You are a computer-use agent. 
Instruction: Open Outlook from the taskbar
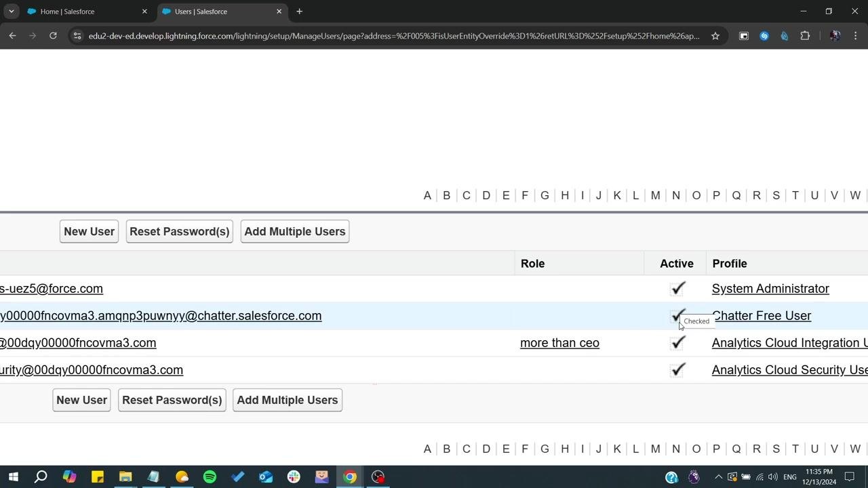tap(265, 476)
